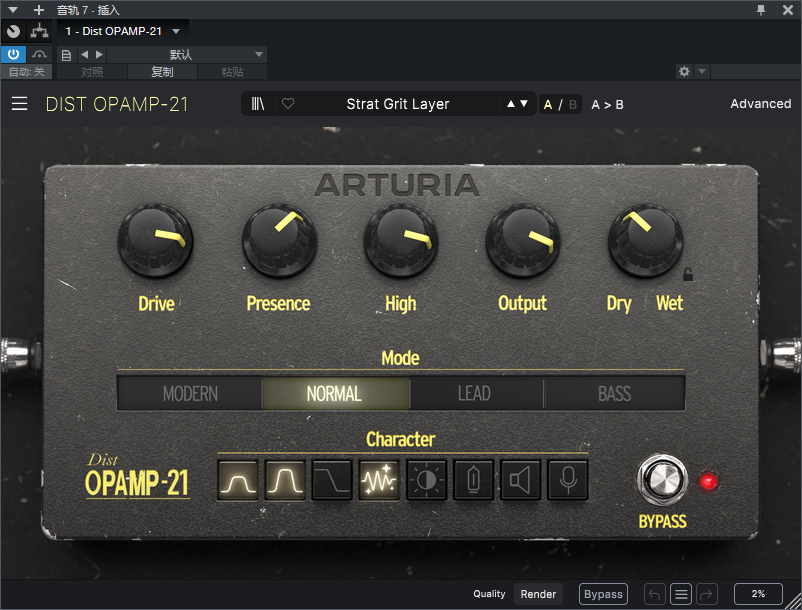Viewport: 802px width, 610px height.
Task: Select BASS mode
Action: point(614,393)
